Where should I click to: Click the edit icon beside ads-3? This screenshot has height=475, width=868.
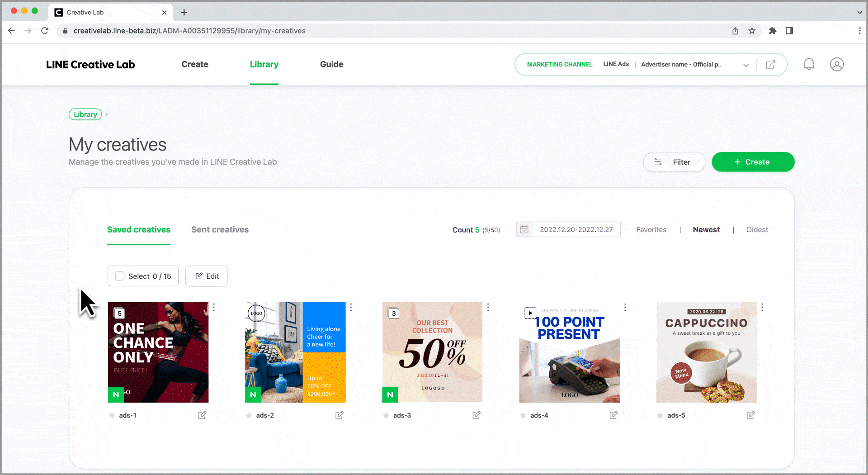click(x=476, y=415)
